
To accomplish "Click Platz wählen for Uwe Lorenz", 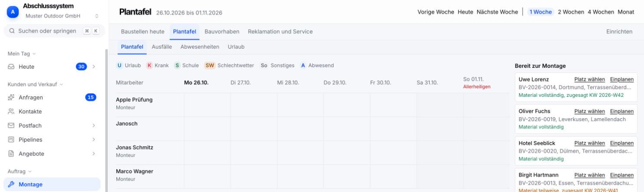I will pyautogui.click(x=590, y=79).
